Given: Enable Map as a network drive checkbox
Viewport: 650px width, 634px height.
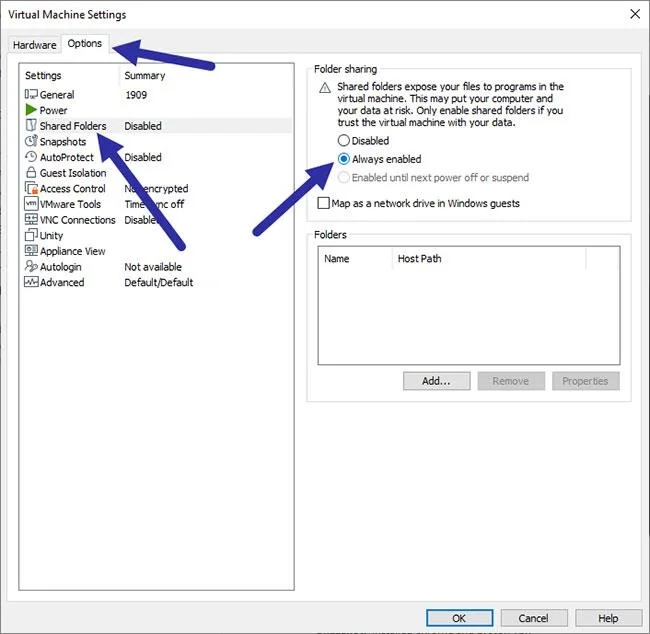Looking at the screenshot, I should click(x=323, y=203).
